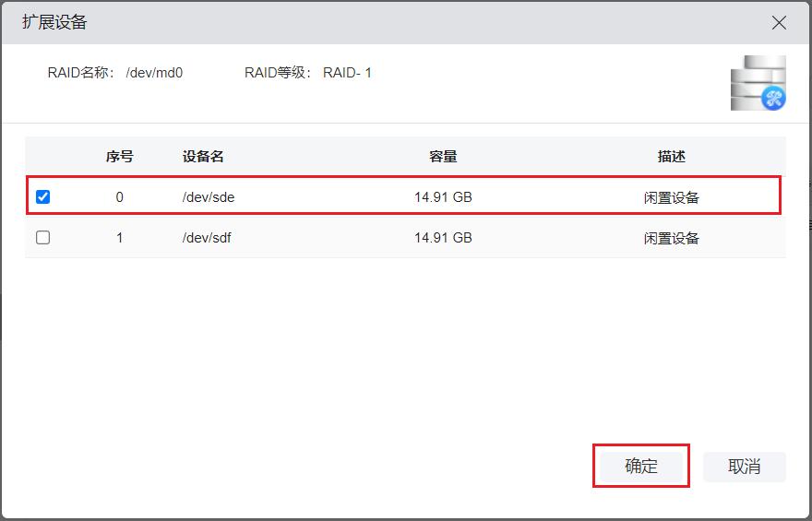The width and height of the screenshot is (812, 521).
Task: Click 闲置设备 description in the /dev/sde row
Action: (x=671, y=197)
